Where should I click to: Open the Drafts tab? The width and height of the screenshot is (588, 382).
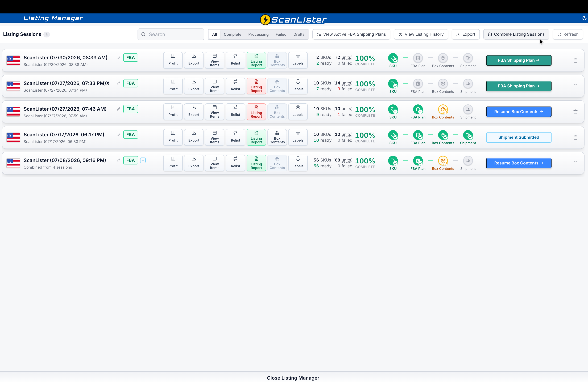pyautogui.click(x=299, y=34)
